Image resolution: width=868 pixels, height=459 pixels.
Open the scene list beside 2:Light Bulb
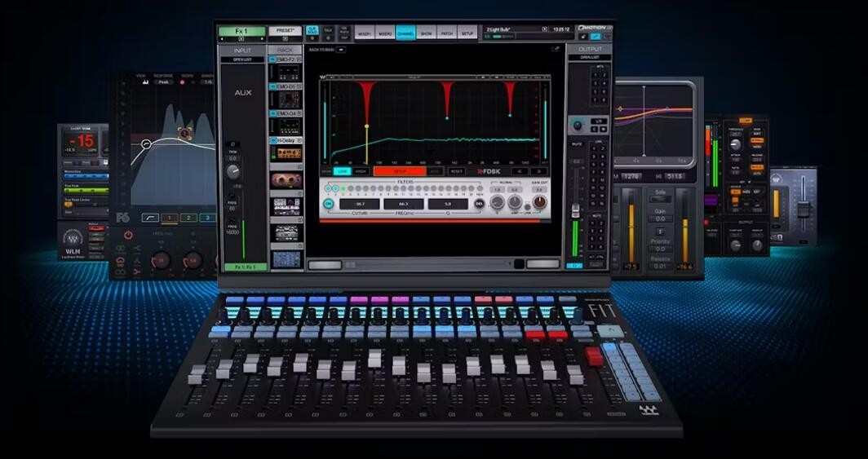click(x=544, y=29)
